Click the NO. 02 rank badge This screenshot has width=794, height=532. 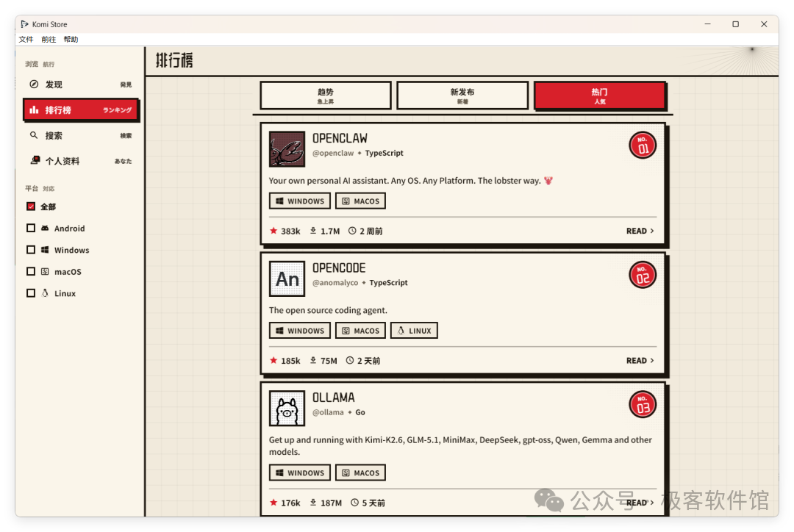(x=643, y=275)
